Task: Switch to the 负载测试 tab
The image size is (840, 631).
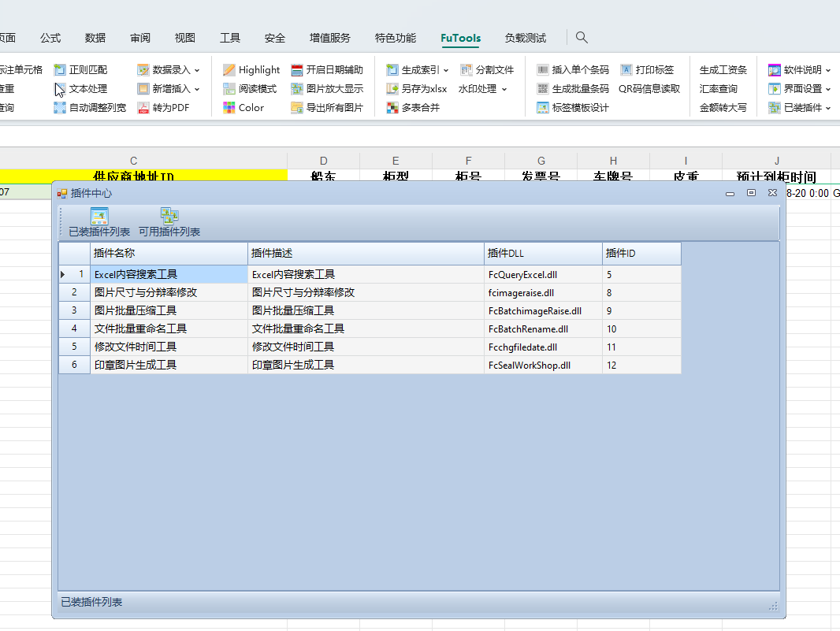Action: [x=526, y=38]
